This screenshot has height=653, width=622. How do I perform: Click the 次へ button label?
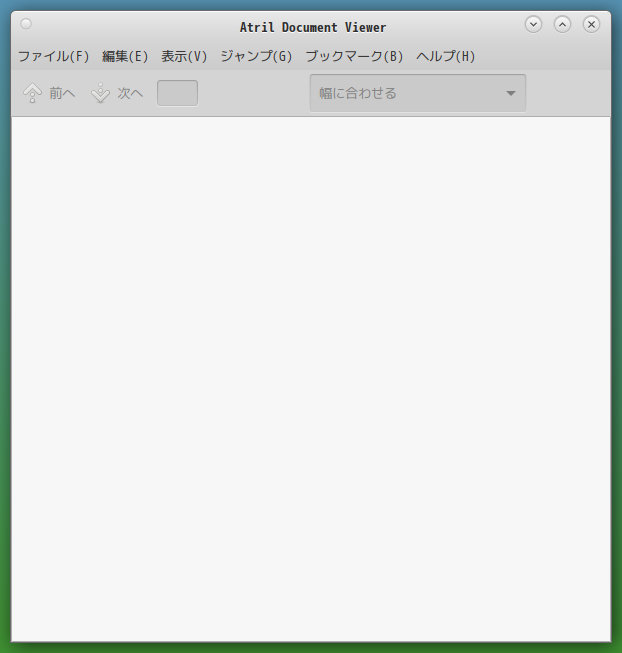130,93
